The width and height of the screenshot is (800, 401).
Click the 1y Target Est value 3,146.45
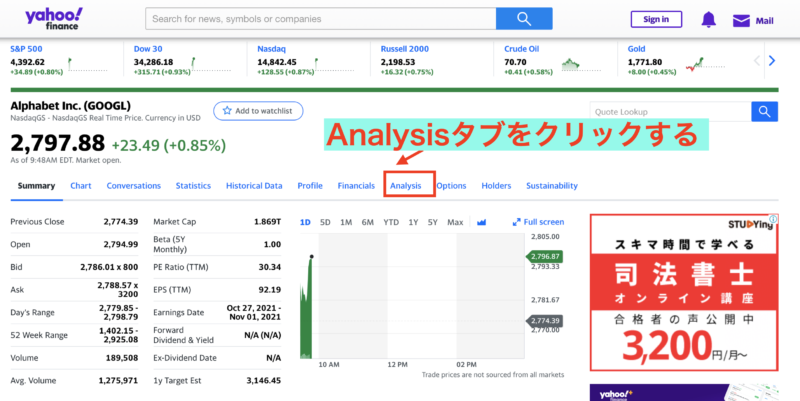[263, 381]
